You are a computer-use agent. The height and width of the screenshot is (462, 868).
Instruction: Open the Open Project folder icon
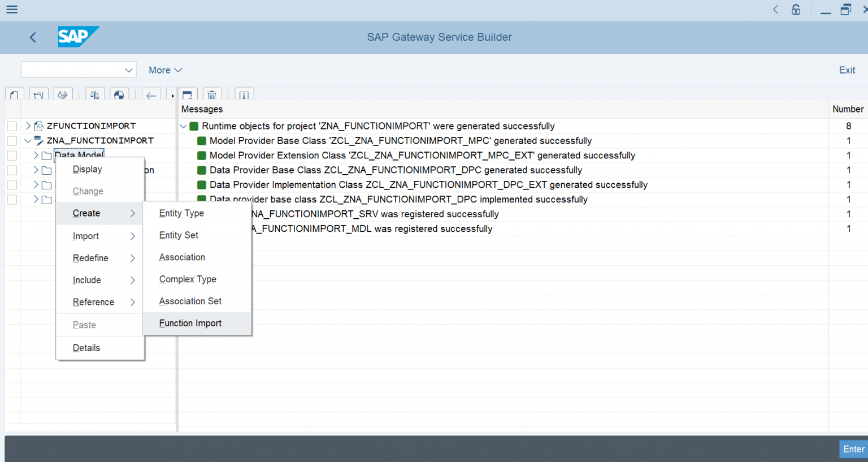(x=38, y=94)
